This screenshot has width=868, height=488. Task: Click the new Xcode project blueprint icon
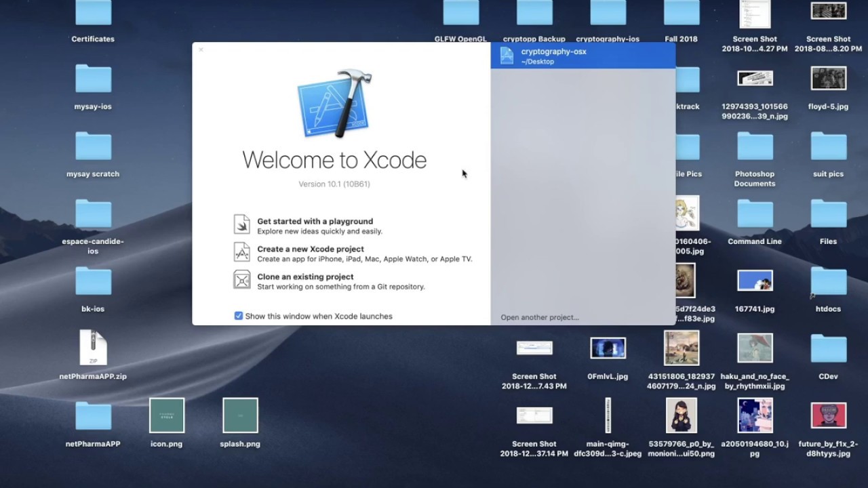[x=242, y=252]
